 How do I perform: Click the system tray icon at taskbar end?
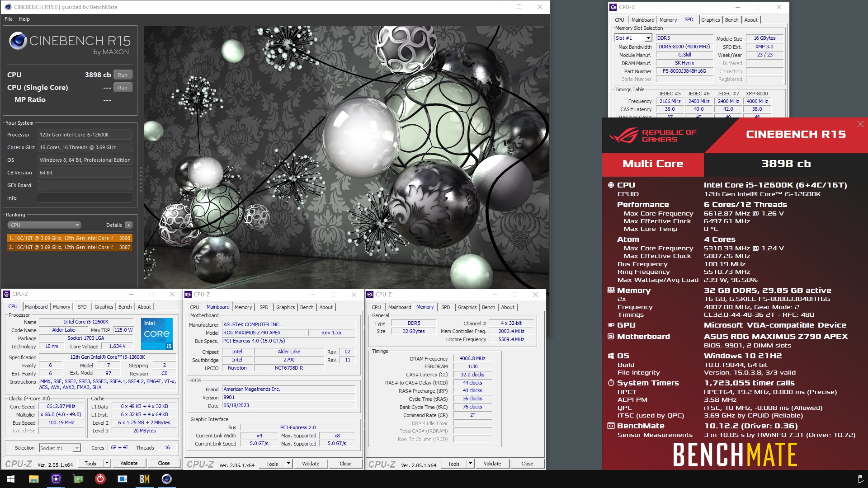tap(859, 479)
